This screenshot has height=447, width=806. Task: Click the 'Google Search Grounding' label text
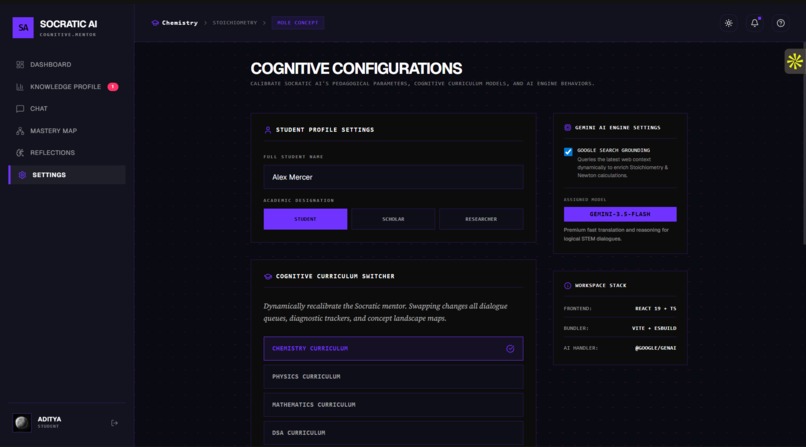click(x=613, y=151)
